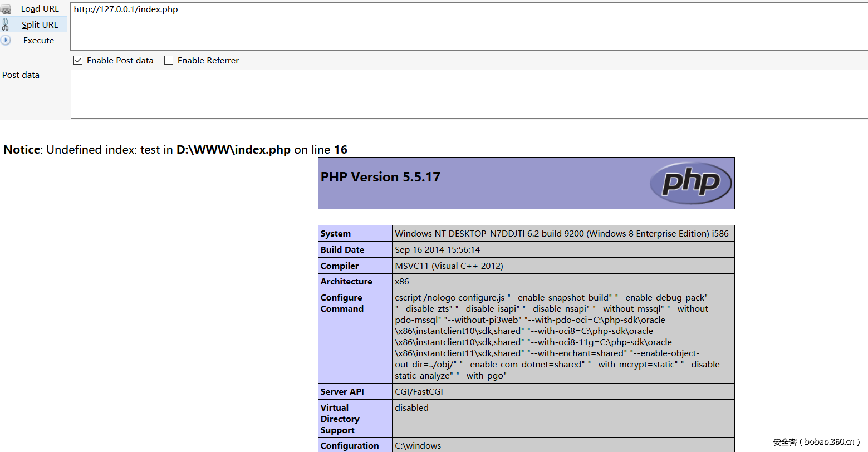Viewport: 868px width, 452px height.
Task: Click the Split URL scissors icon
Action: coord(6,24)
